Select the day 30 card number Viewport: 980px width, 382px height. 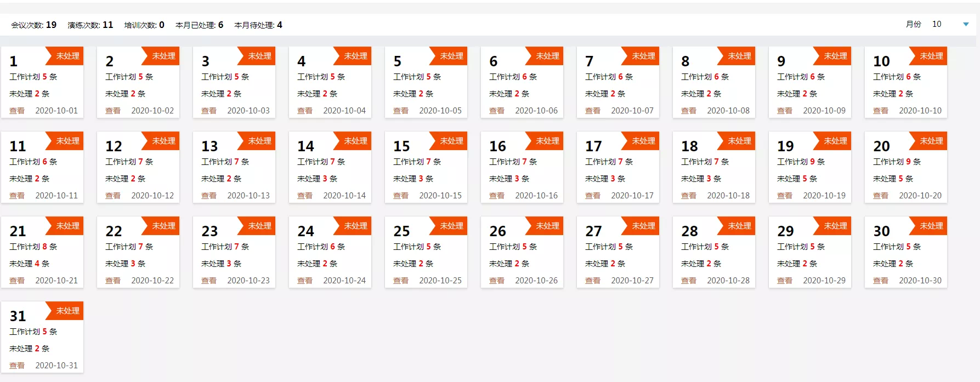[x=881, y=231]
